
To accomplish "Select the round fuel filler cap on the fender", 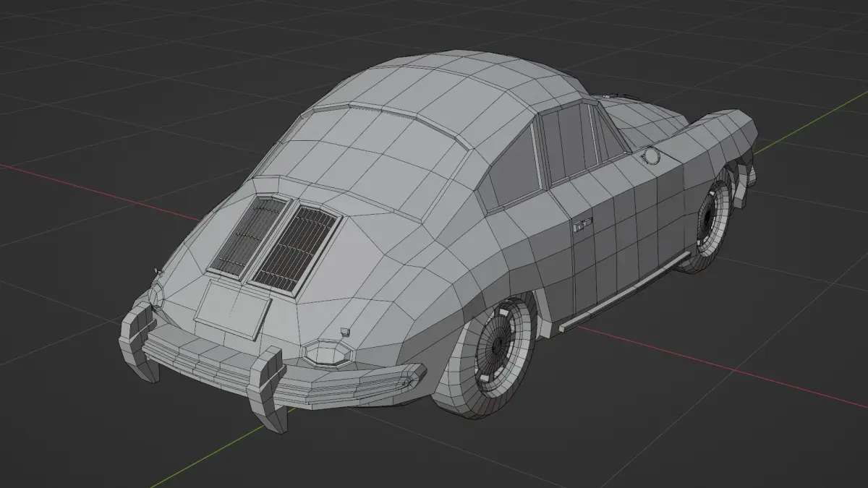I will [652, 155].
